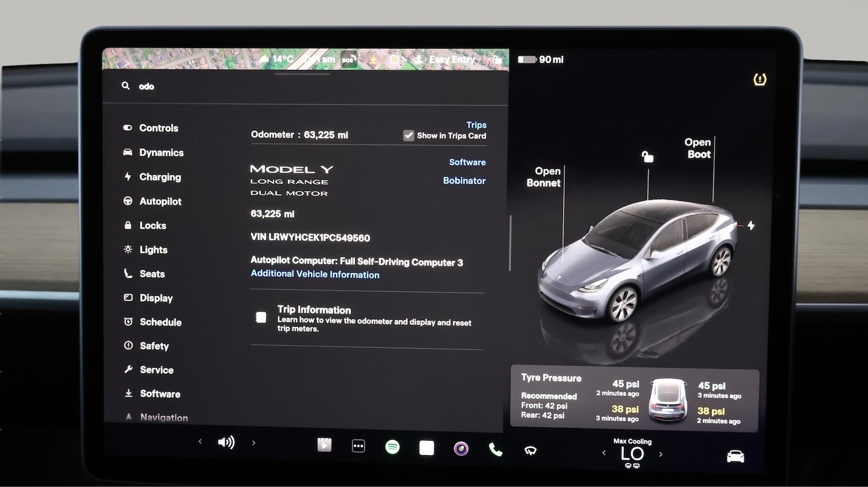The image size is (868, 487).
Task: Tap the chevron right of volume control
Action: click(x=253, y=442)
